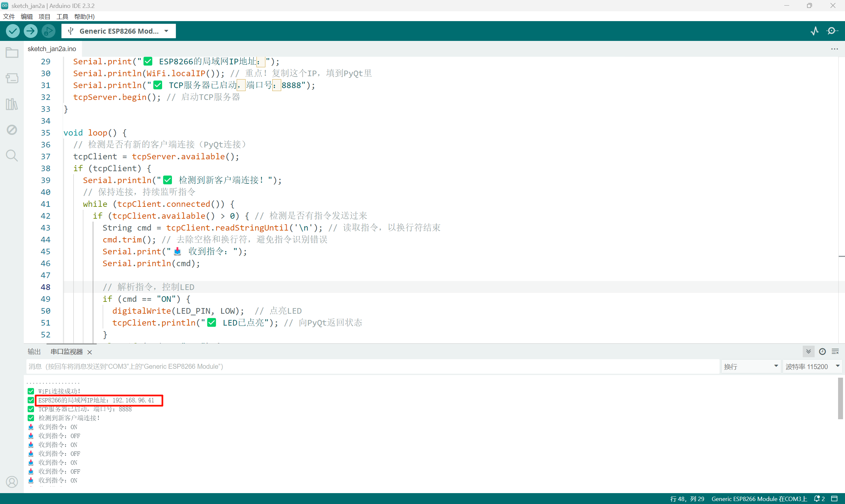This screenshot has height=504, width=845.
Task: Click the Verify sketch checkmark button
Action: tap(13, 31)
